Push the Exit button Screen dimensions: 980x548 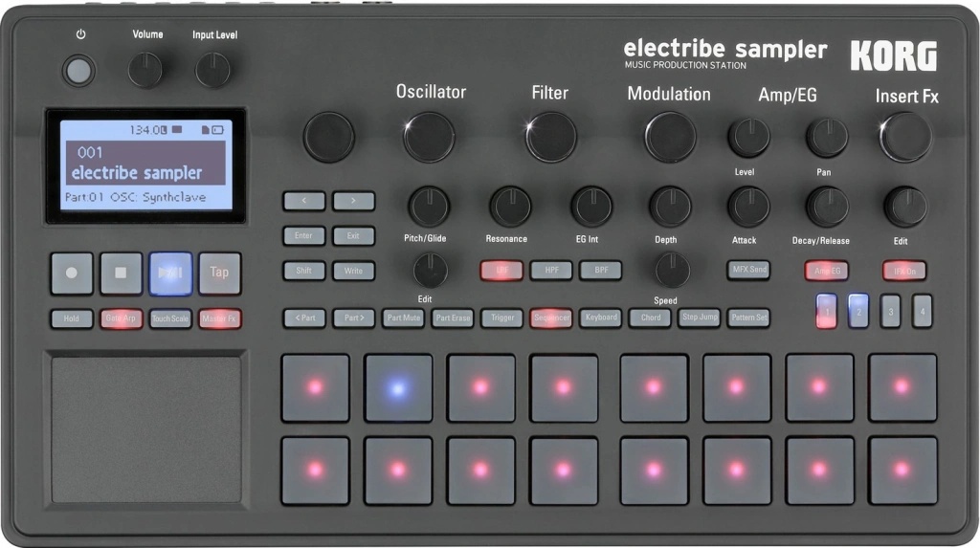[x=354, y=236]
